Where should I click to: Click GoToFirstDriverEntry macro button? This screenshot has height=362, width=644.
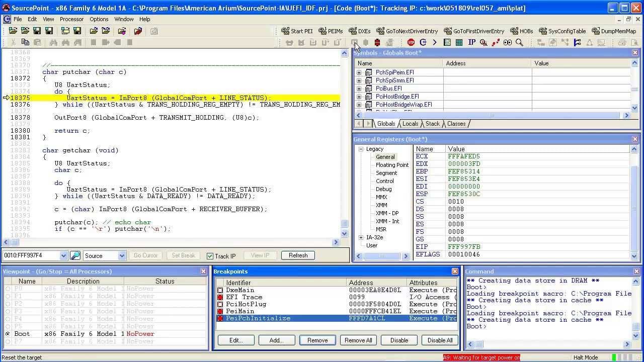[474, 31]
